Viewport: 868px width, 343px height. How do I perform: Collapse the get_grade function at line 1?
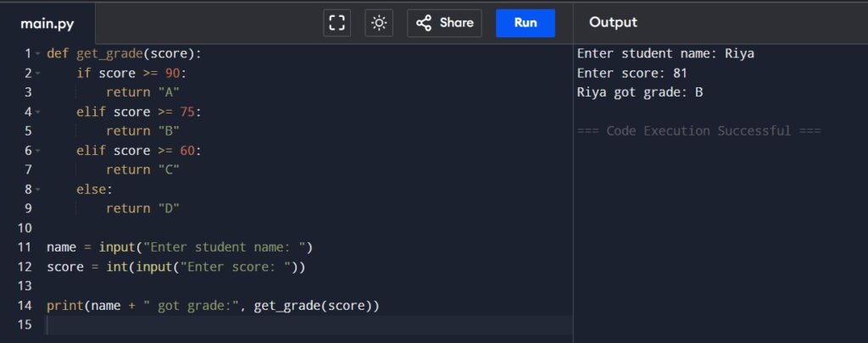tap(37, 54)
